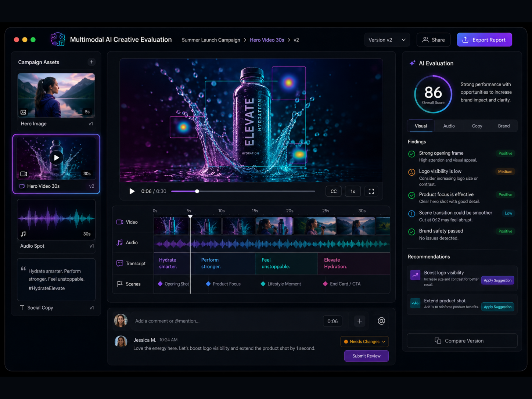Switch to the Audio findings tab
This screenshot has width=532, height=399.
pos(449,126)
